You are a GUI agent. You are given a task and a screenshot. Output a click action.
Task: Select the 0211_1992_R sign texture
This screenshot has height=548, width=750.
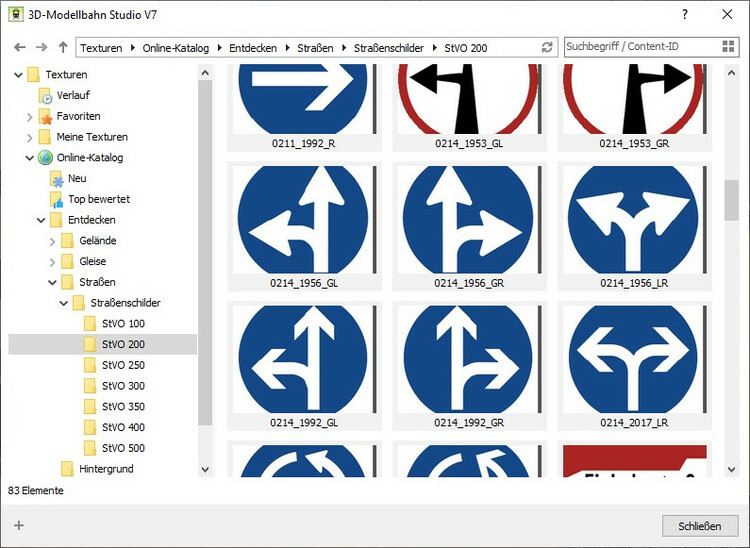pyautogui.click(x=304, y=107)
